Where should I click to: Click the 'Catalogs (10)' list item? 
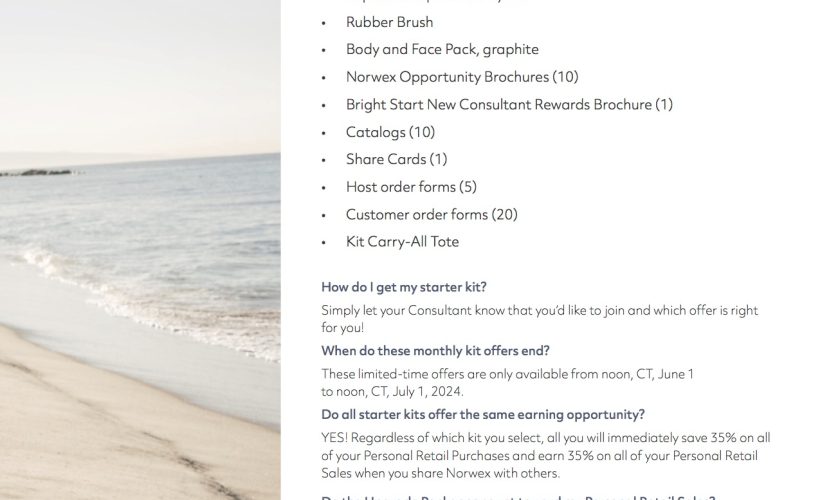[x=390, y=132]
